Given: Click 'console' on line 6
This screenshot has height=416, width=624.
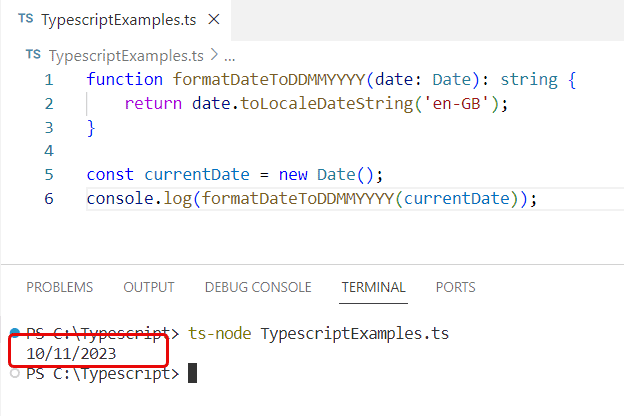Looking at the screenshot, I should [120, 198].
